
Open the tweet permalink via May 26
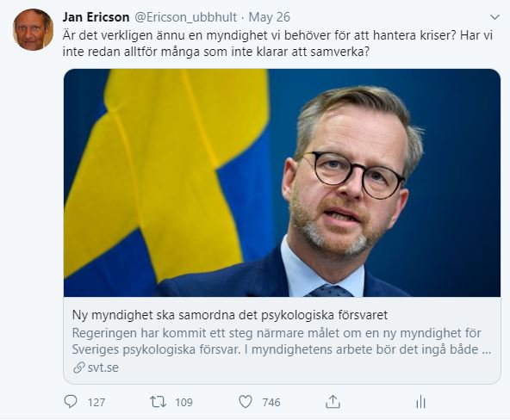click(270, 17)
